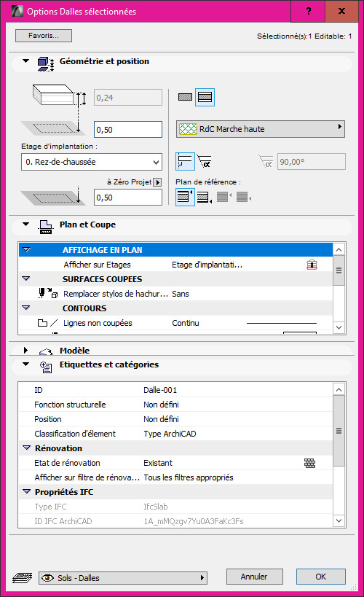Open the RdC Marche haute material dropdown
This screenshot has height=597, width=364.
260,129
